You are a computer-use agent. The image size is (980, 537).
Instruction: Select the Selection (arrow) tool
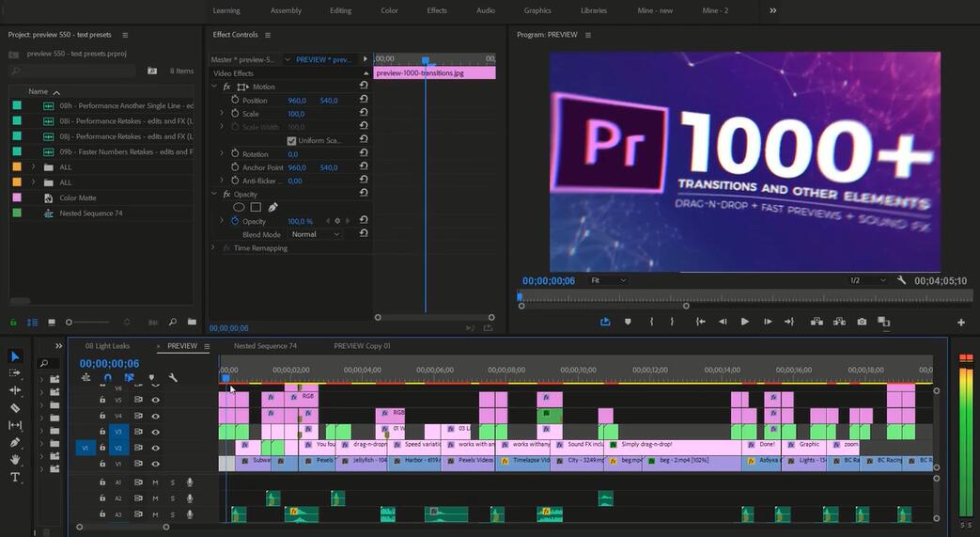click(x=15, y=356)
